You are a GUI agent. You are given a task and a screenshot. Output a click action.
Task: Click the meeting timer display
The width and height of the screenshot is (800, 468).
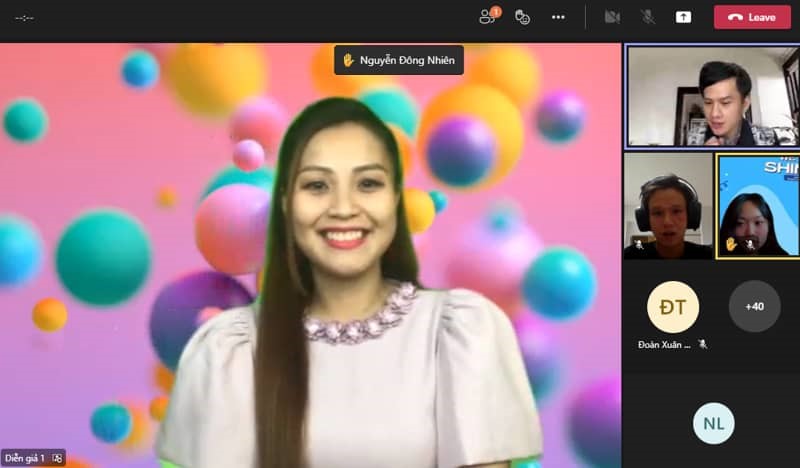pos(24,17)
